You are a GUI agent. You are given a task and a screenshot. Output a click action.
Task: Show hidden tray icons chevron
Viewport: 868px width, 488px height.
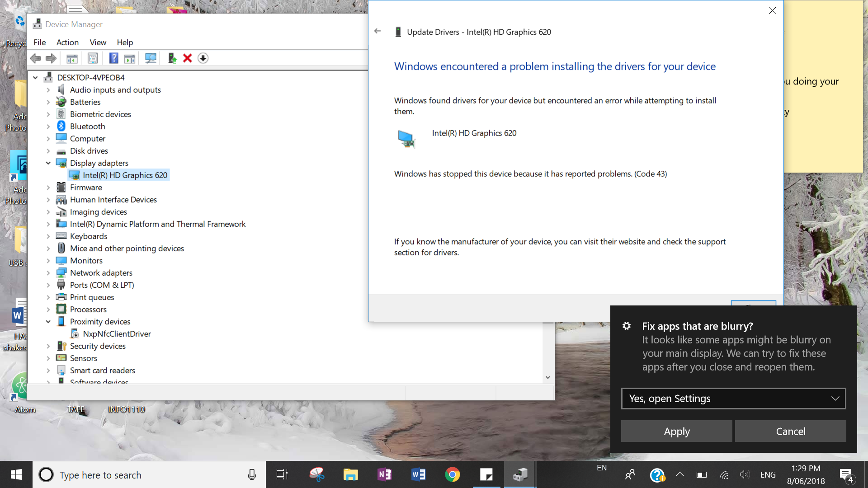[679, 474]
